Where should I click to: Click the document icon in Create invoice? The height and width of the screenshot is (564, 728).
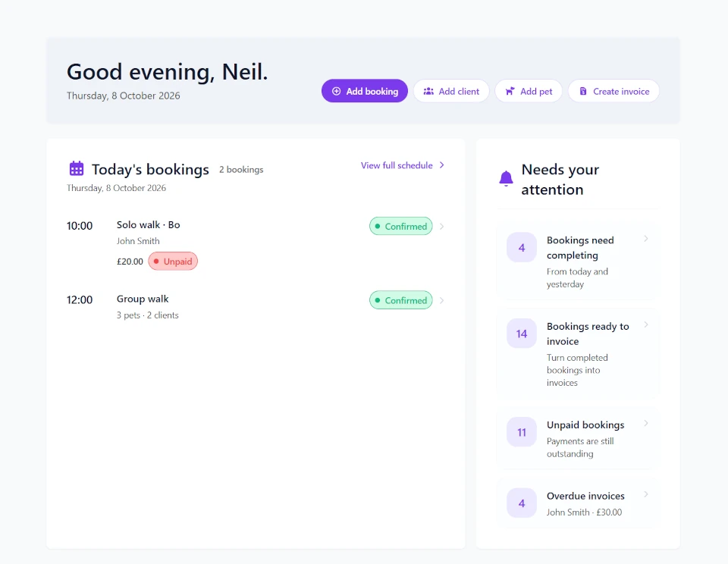[583, 92]
